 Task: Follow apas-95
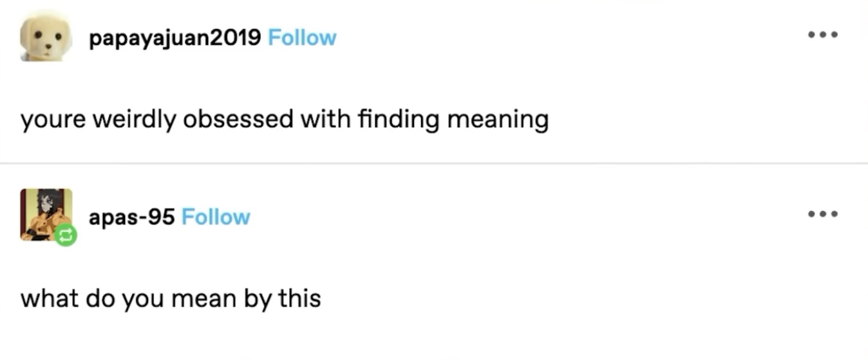click(x=216, y=218)
